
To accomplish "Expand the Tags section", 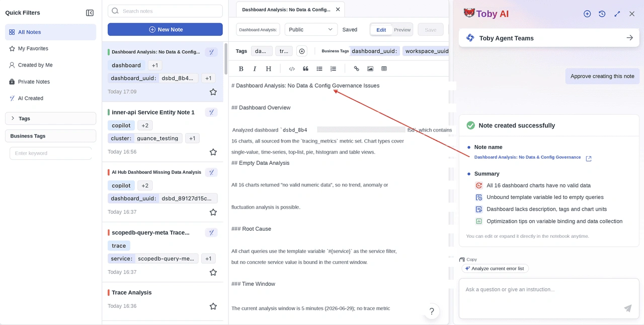I will tap(50, 118).
